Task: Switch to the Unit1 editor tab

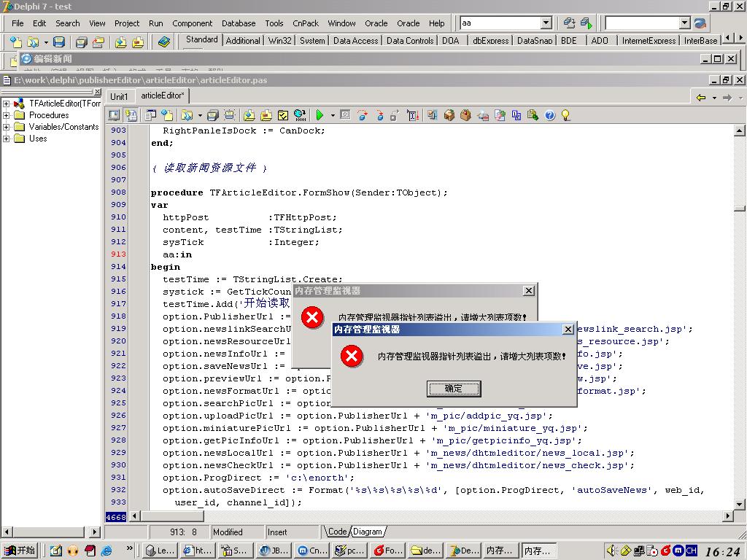Action: coord(119,96)
